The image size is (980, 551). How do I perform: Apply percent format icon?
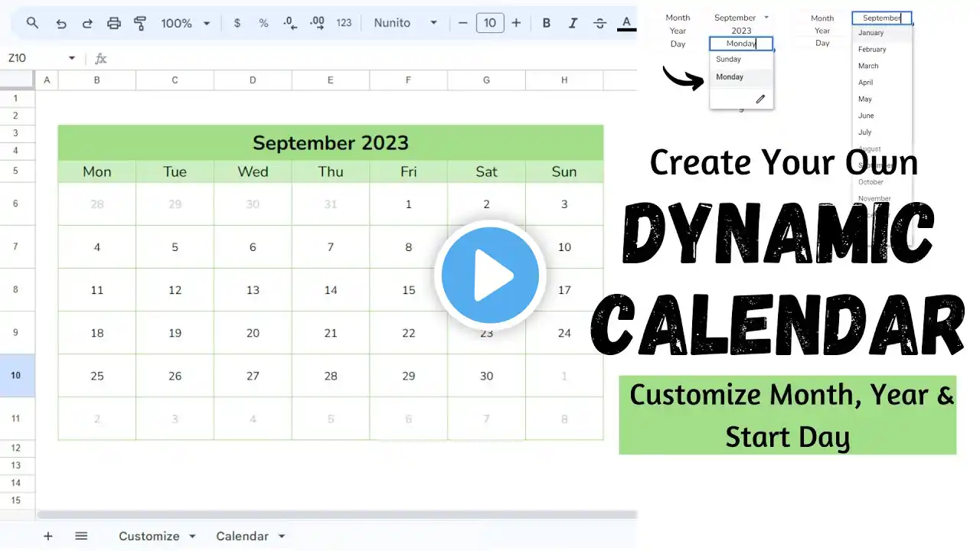[263, 23]
